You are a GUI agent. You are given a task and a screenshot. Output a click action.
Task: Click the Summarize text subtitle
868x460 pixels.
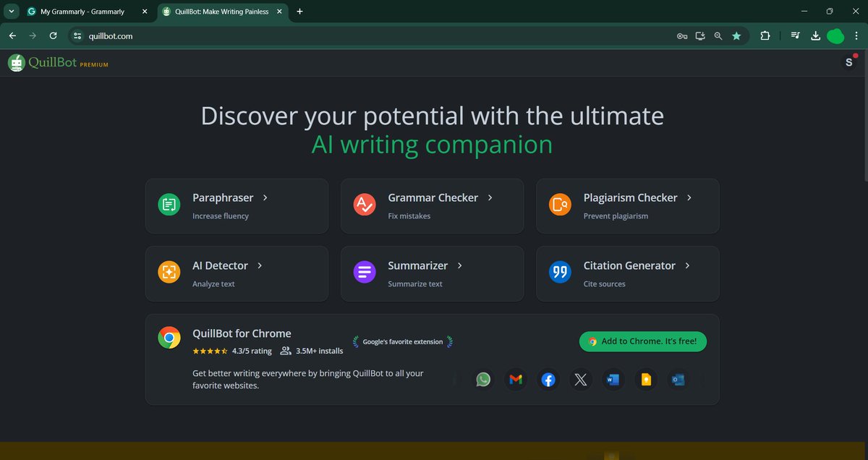click(415, 284)
